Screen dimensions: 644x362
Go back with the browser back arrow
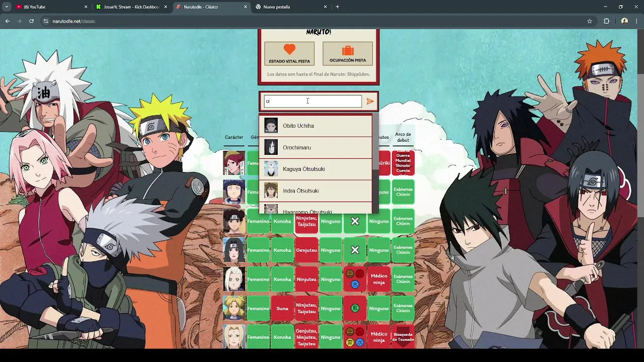coord(7,21)
